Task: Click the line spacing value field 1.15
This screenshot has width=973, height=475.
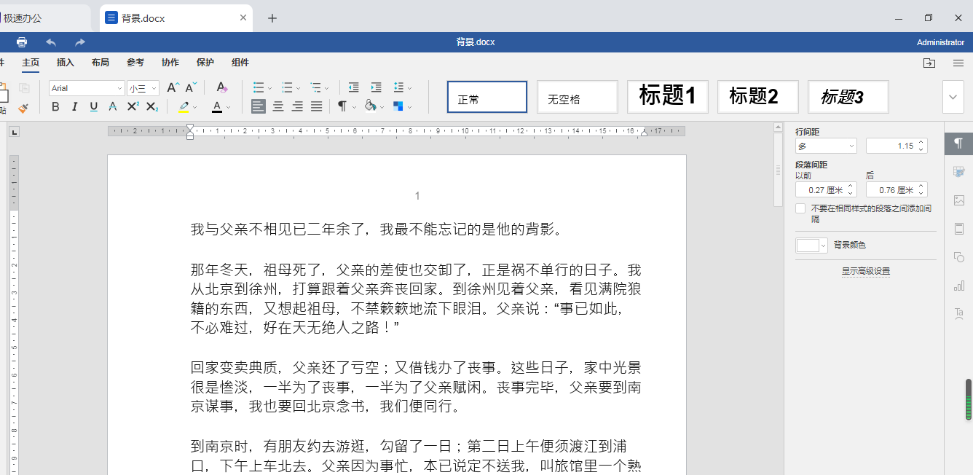Action: pos(897,146)
